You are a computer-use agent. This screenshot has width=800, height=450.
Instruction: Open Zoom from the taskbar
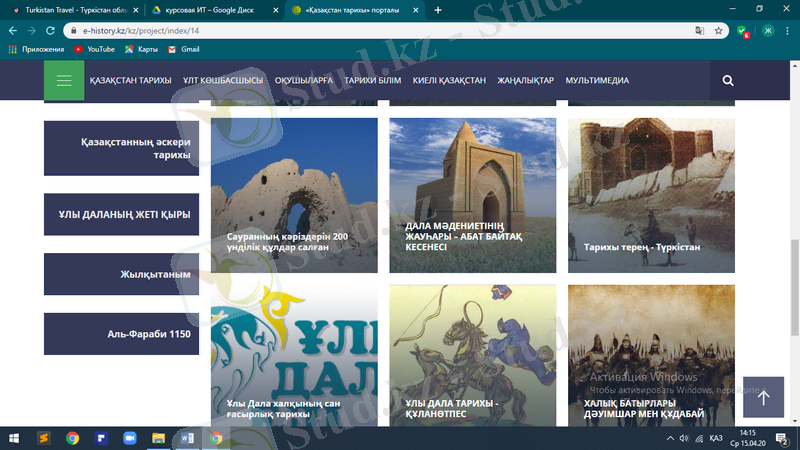tap(129, 438)
